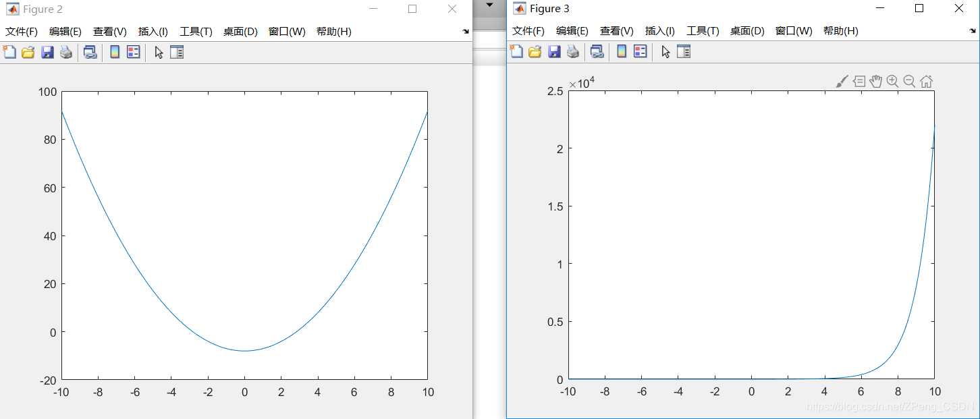The image size is (980, 419).
Task: Close the Figure 3 window
Action: pyautogui.click(x=959, y=8)
